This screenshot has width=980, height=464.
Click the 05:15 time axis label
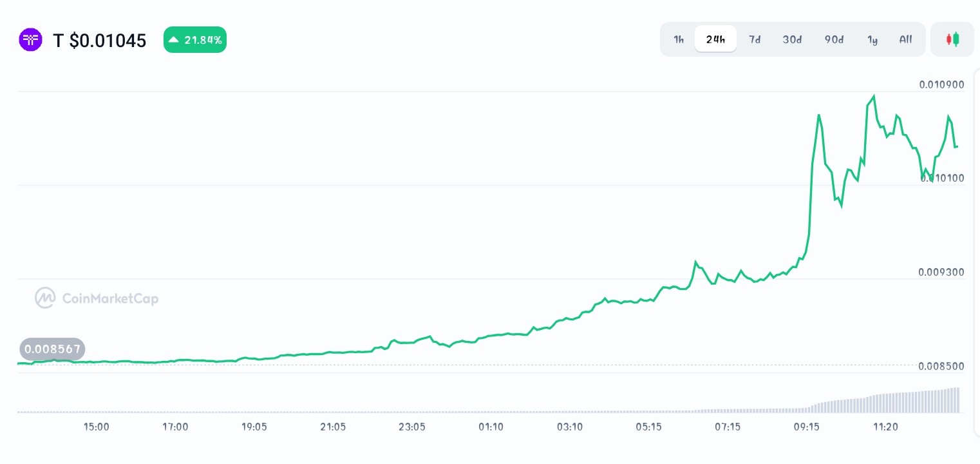click(x=648, y=427)
